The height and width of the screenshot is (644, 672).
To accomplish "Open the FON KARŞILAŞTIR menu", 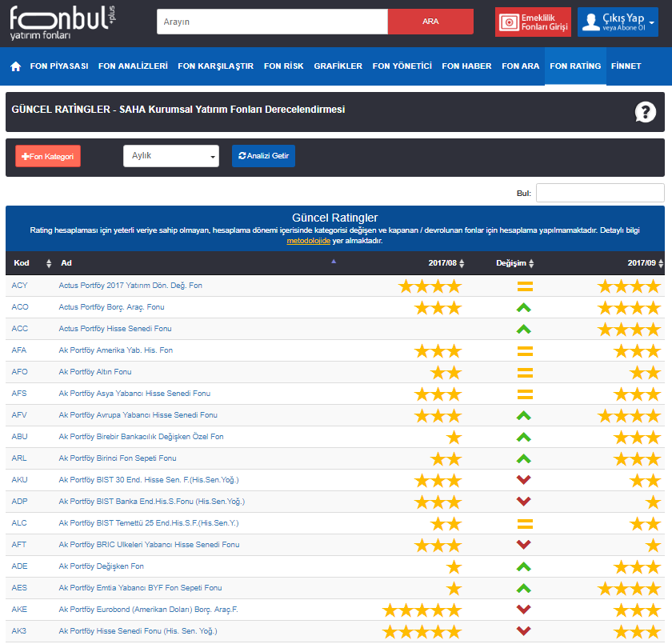I will click(215, 66).
